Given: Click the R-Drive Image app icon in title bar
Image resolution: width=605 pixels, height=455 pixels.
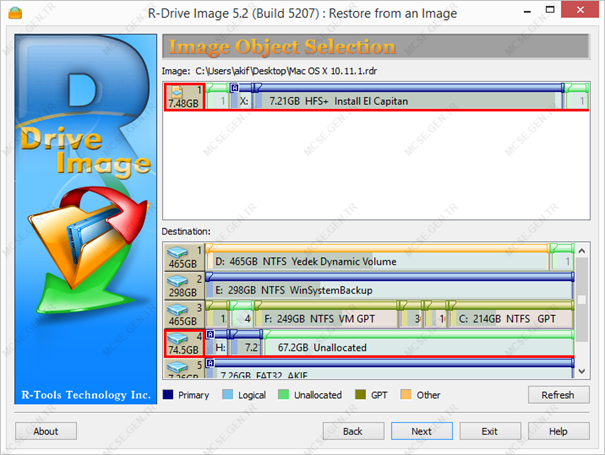Looking at the screenshot, I should (x=15, y=13).
